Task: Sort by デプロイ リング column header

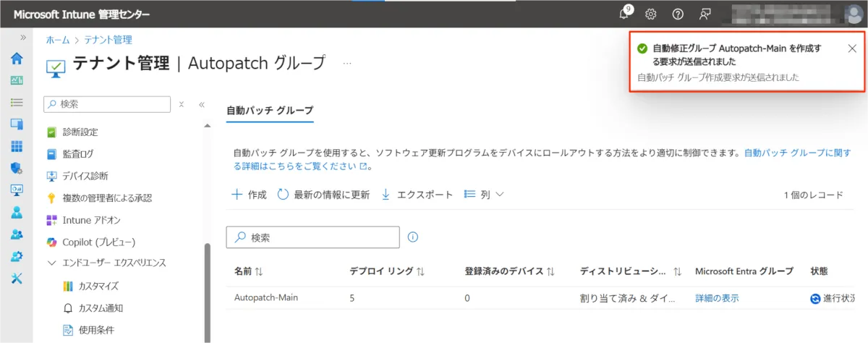Action: [387, 271]
